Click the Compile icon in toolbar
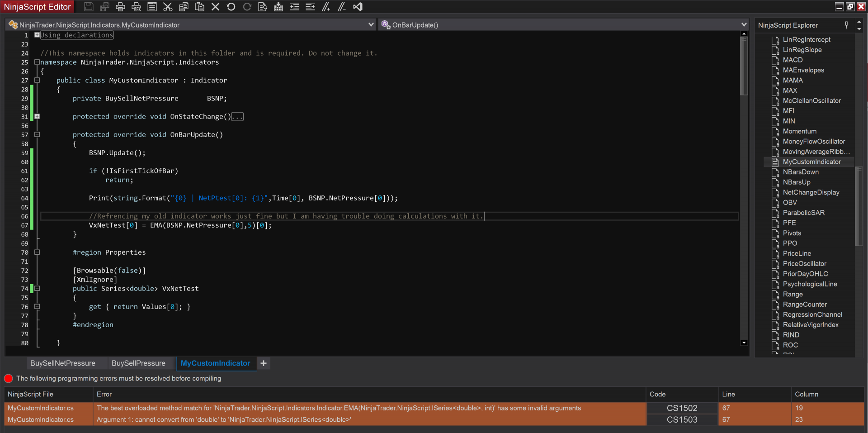 click(x=278, y=7)
